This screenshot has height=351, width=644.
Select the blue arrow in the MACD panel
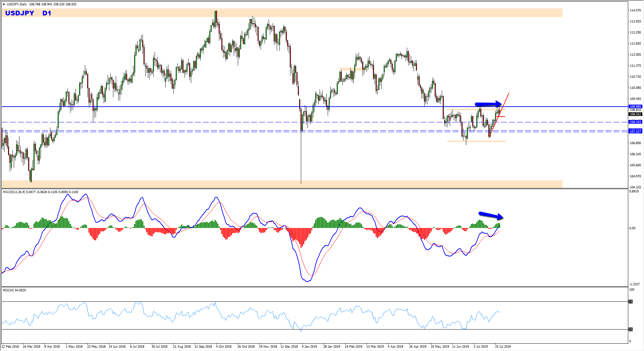(x=490, y=215)
